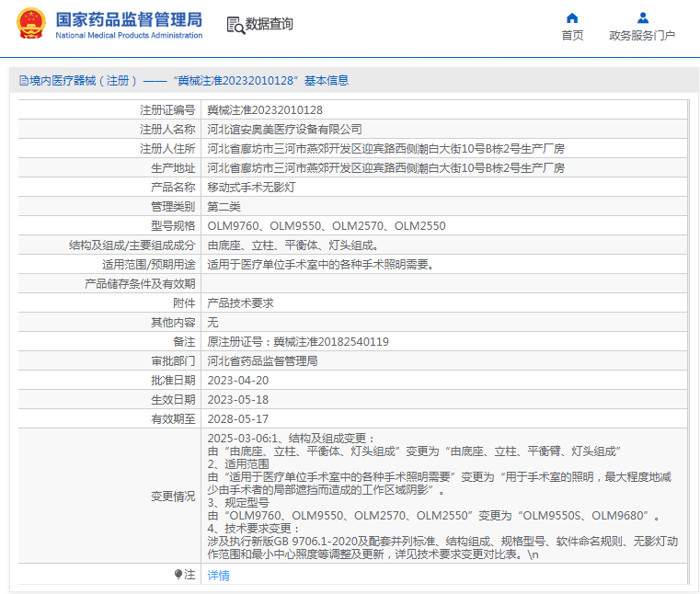This screenshot has width=700, height=594.
Task: Click 4、技术要求变更 line in change record
Action: click(255, 529)
